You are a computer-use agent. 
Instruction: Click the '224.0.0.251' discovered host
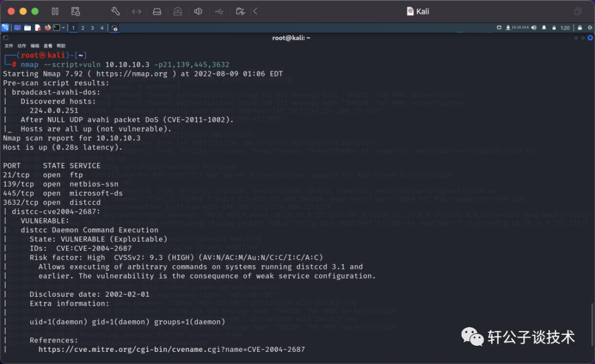(x=54, y=110)
